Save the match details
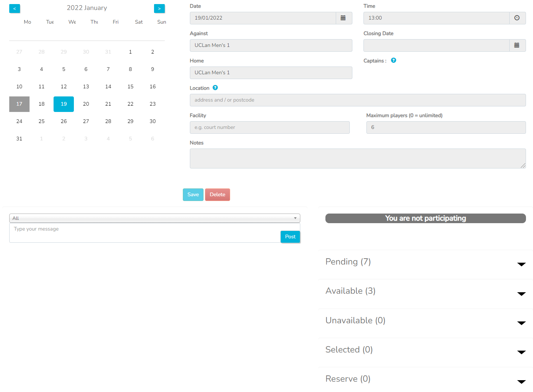Viewport: 533px width, 392px height. pyautogui.click(x=193, y=195)
